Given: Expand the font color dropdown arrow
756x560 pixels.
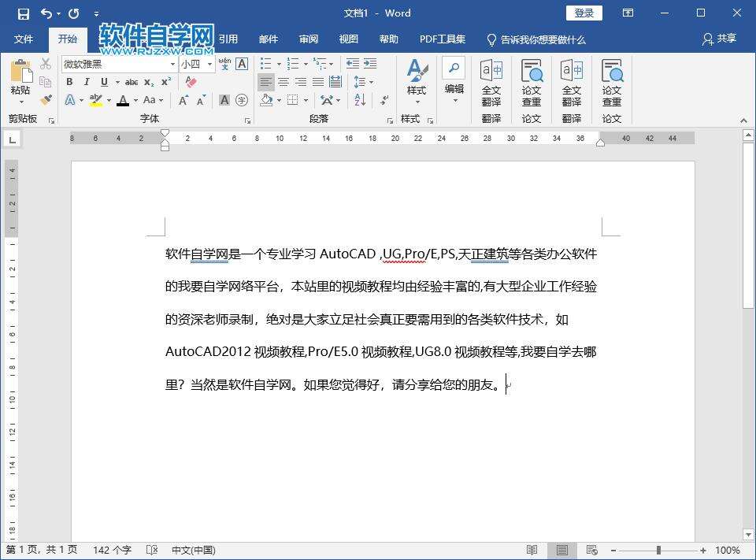Looking at the screenshot, I should click(136, 100).
